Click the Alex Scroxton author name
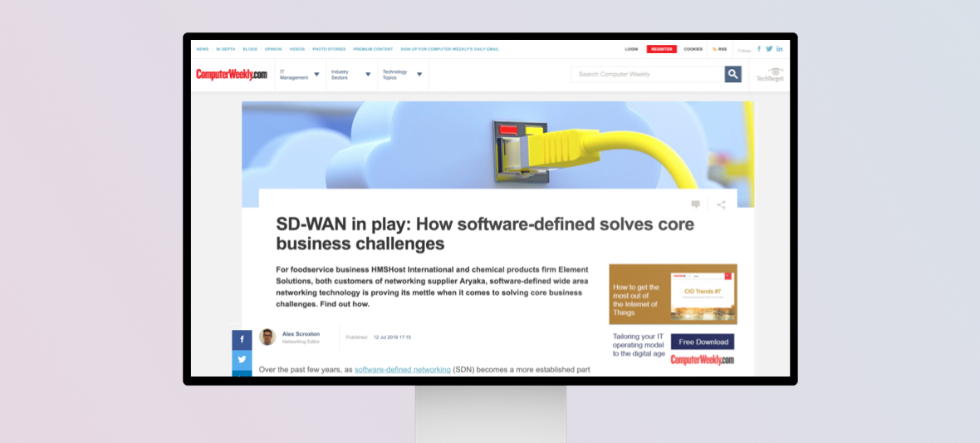The width and height of the screenshot is (980, 443). click(x=301, y=334)
